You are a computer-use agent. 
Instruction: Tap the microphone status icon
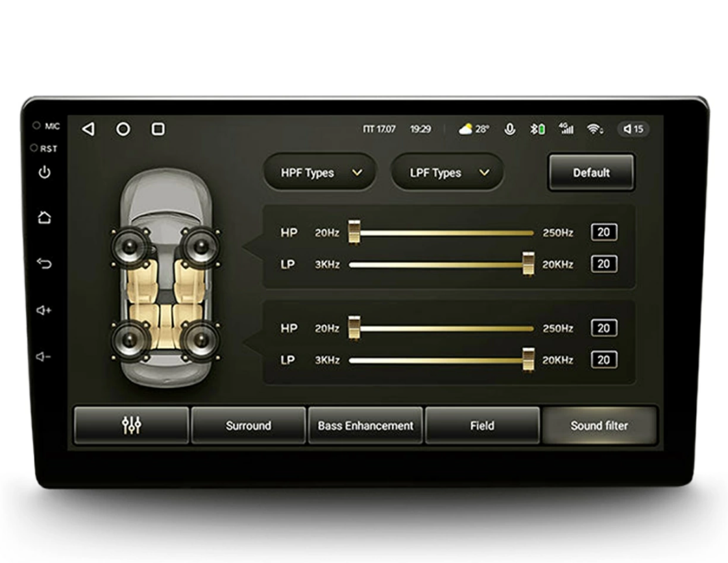click(x=510, y=129)
